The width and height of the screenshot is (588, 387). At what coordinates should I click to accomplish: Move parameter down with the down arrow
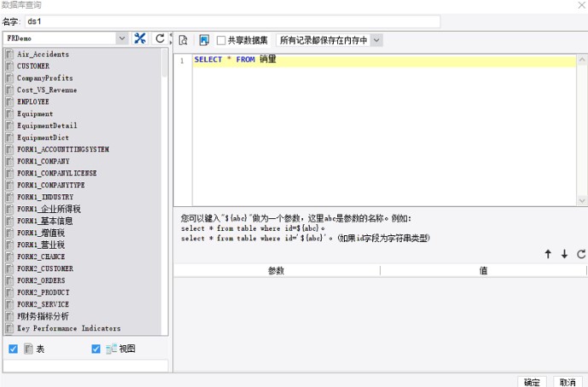(564, 254)
